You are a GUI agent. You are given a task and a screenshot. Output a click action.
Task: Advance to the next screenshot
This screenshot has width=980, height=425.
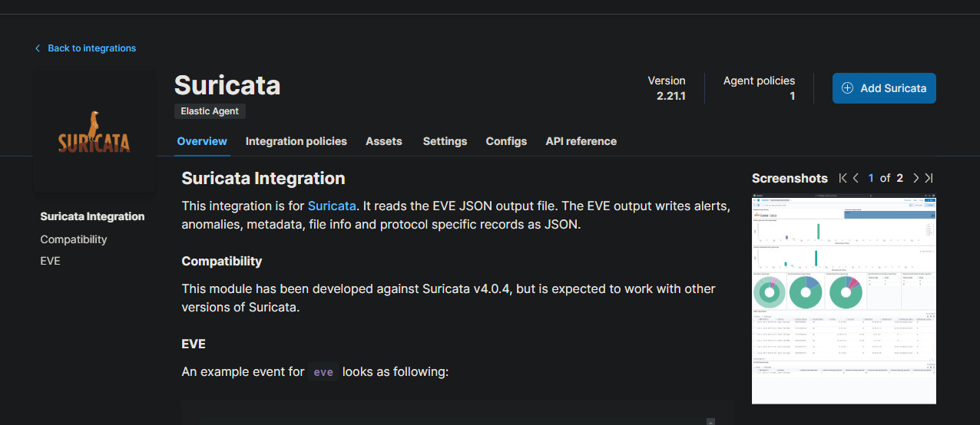(x=915, y=178)
